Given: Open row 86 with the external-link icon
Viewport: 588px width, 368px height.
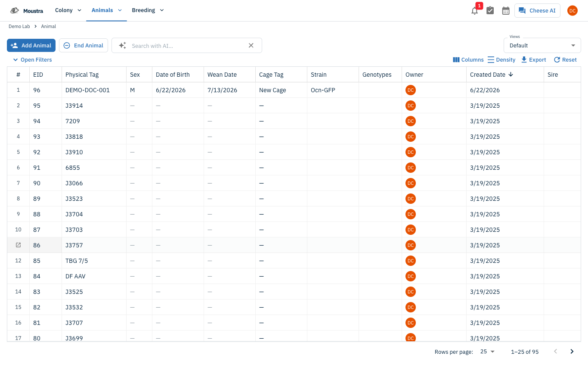Looking at the screenshot, I should (x=18, y=245).
